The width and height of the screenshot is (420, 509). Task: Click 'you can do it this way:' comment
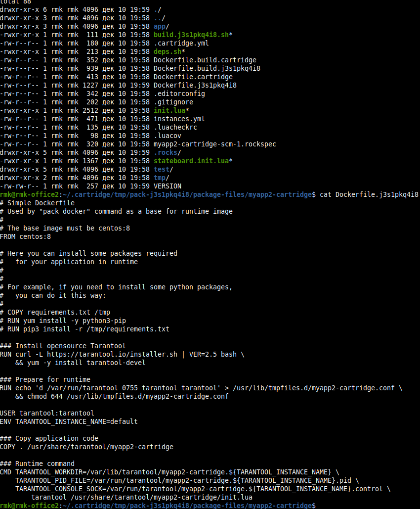click(x=53, y=296)
